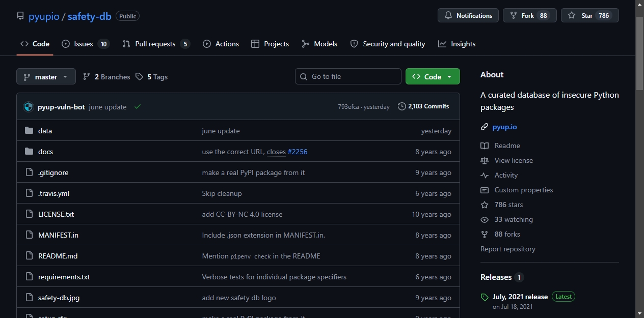Fork the repository with Fork button
644x318 pixels.
tap(529, 15)
